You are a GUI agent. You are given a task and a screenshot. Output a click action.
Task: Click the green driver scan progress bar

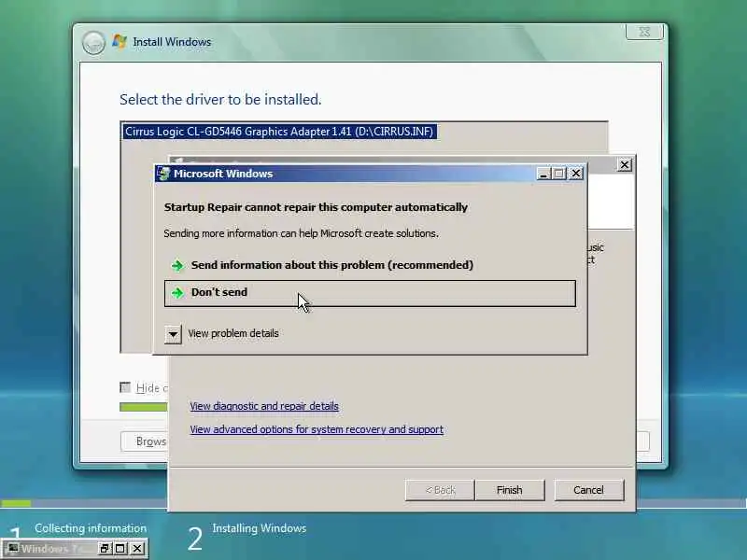(x=144, y=407)
